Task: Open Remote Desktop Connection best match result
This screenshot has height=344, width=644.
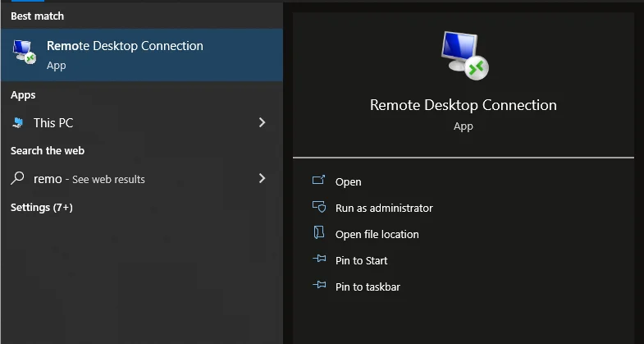Action: [142, 55]
